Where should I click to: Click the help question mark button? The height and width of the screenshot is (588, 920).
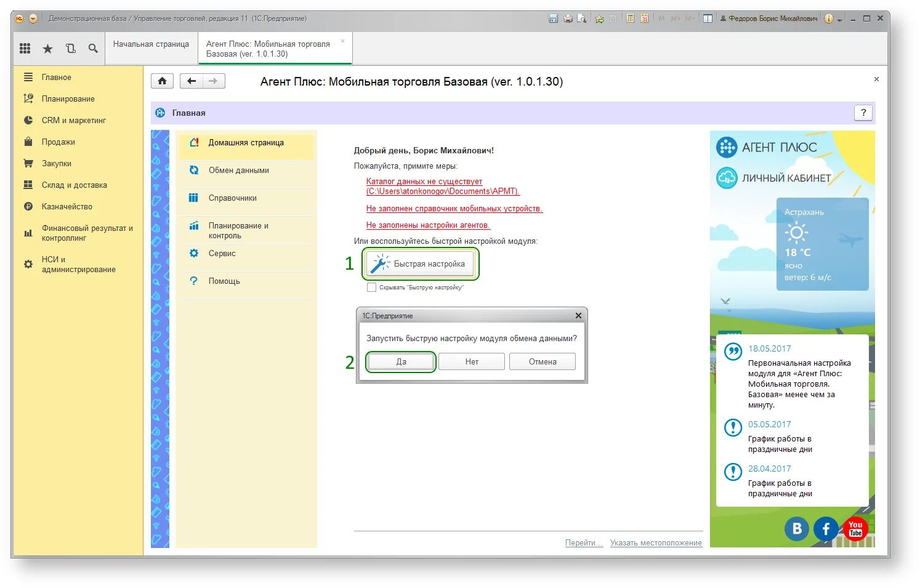[863, 112]
